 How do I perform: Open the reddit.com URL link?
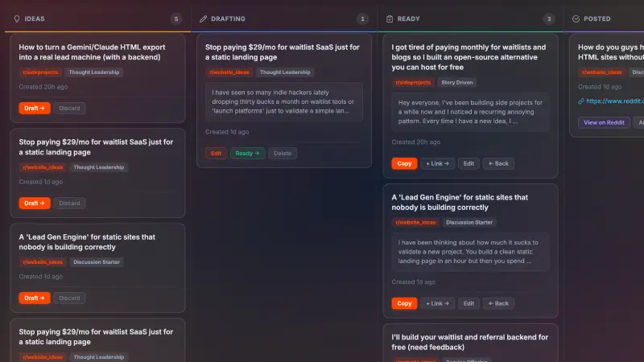615,101
